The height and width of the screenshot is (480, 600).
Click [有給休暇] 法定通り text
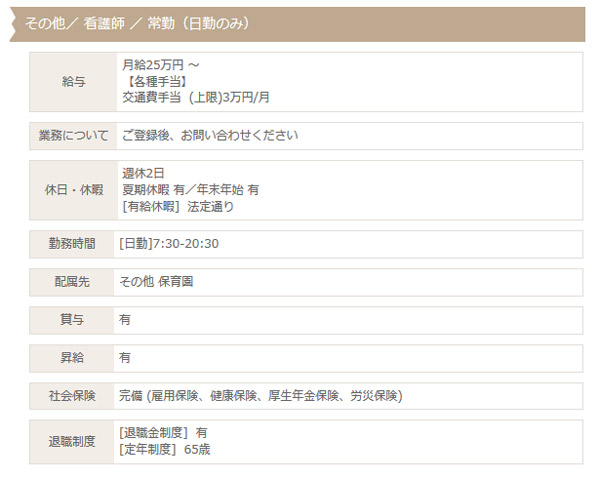point(178,207)
